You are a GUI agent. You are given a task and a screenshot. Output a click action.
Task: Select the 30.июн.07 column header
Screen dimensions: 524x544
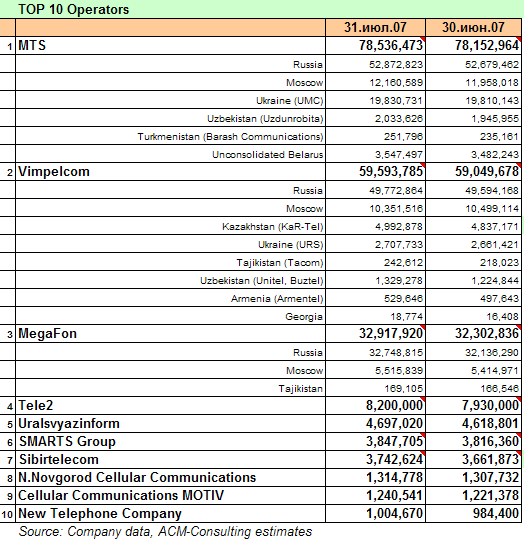pos(474,27)
